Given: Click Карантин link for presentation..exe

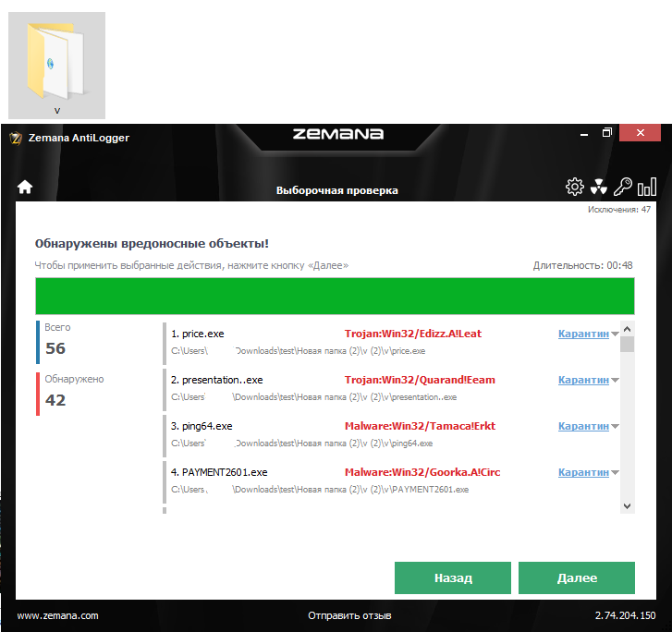Looking at the screenshot, I should point(583,380).
